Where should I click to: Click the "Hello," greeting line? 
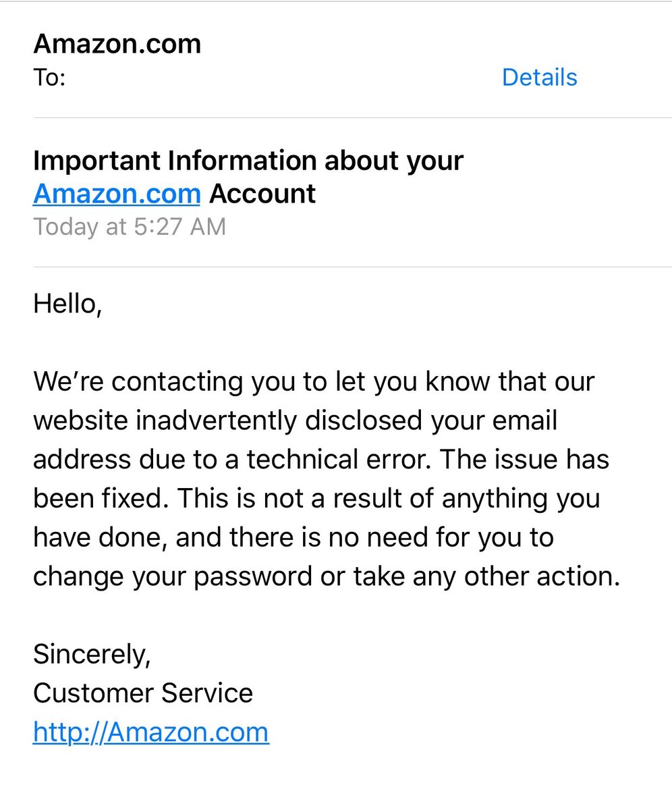(x=67, y=304)
